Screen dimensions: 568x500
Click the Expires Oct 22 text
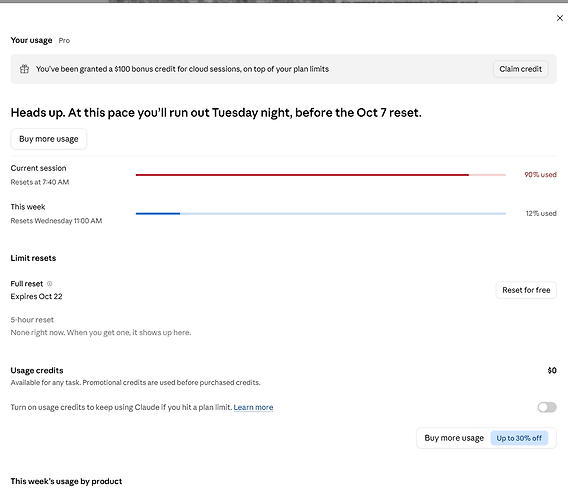[36, 296]
